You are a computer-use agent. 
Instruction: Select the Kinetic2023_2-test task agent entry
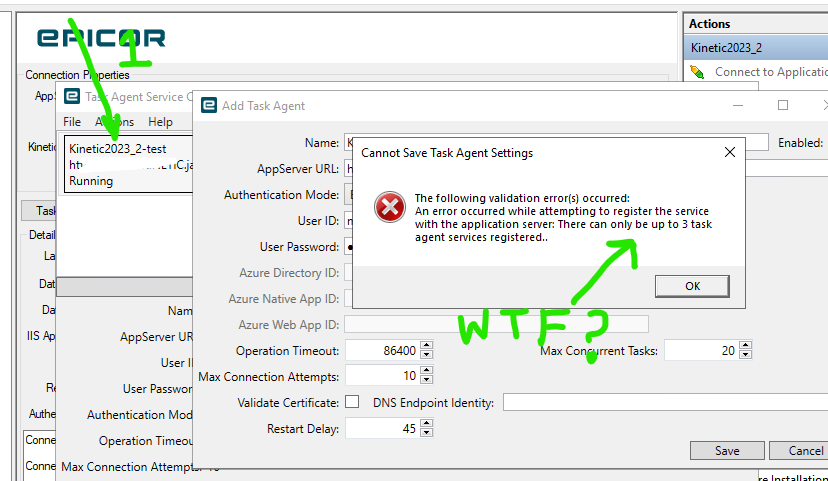(129, 165)
